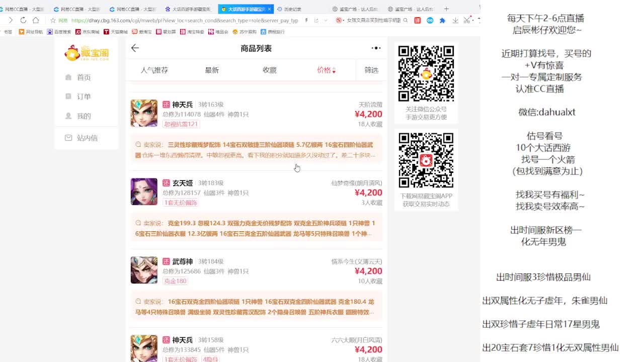Viewport: 644px width, 362px height.
Task: Open 神天兵 3转163级 avatar
Action: point(144,113)
